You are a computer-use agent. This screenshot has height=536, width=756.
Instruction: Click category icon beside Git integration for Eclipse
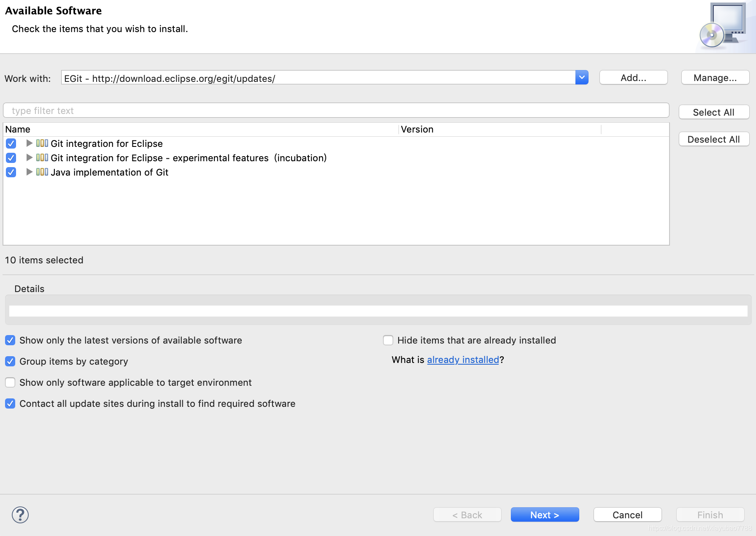(x=42, y=143)
